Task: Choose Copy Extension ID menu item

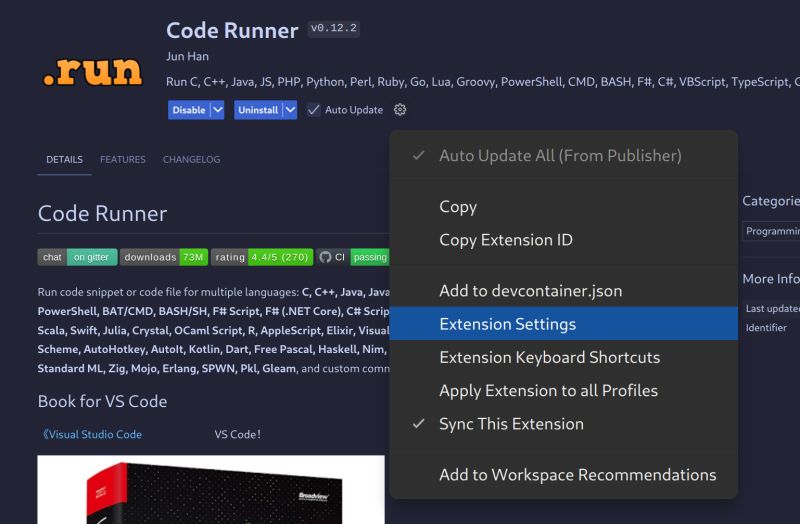Action: [x=563, y=240]
